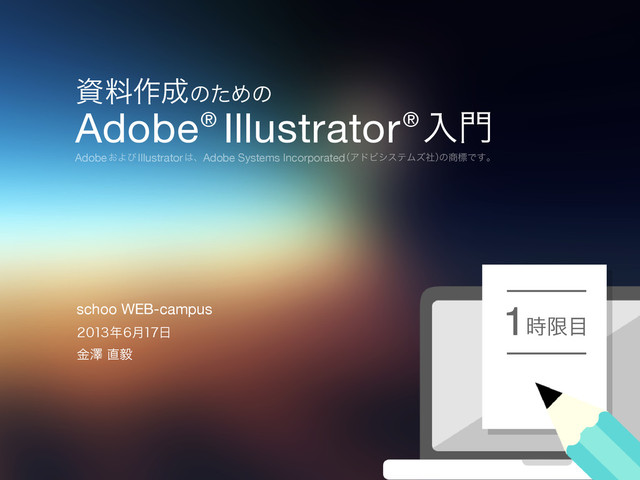Click the author name '金澤 直毅'
Screen dimensions: 640x480
(104, 354)
